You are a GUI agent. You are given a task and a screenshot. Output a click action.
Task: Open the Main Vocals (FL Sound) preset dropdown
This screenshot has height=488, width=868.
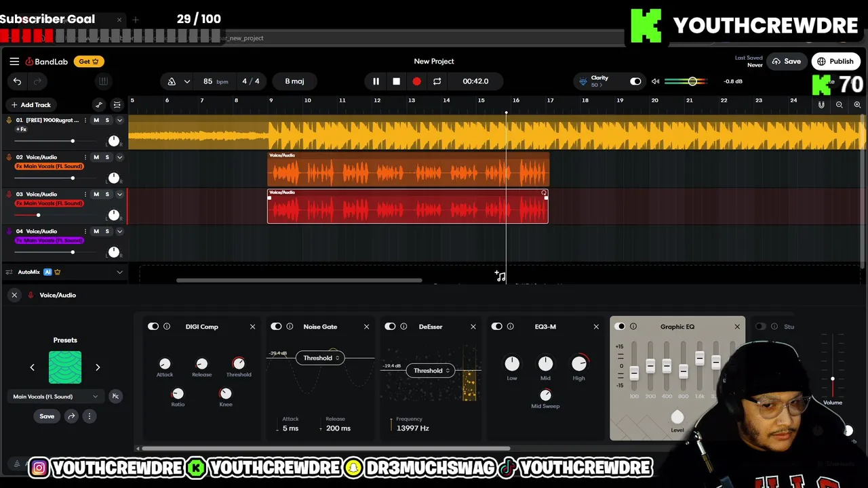coord(56,396)
